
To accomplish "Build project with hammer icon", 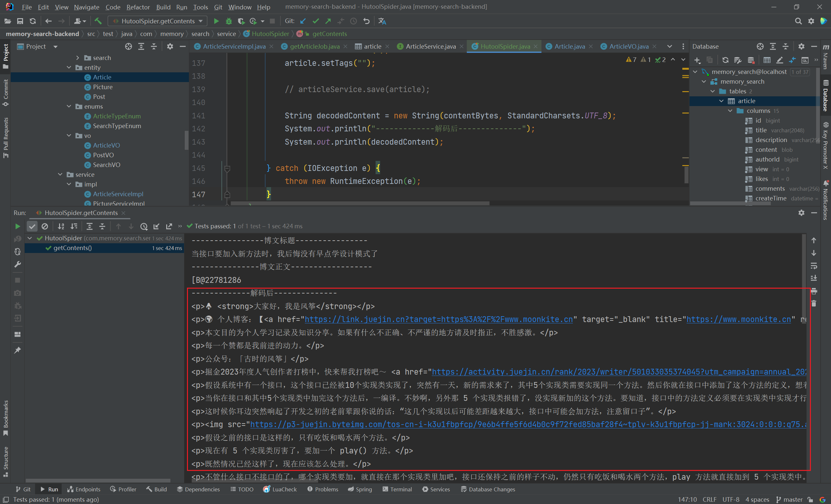I will pyautogui.click(x=98, y=21).
